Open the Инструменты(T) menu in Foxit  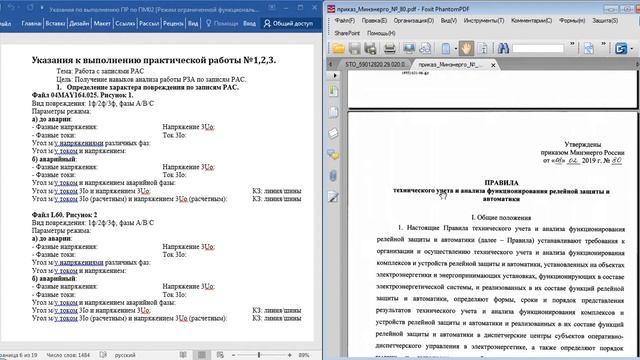click(484, 20)
